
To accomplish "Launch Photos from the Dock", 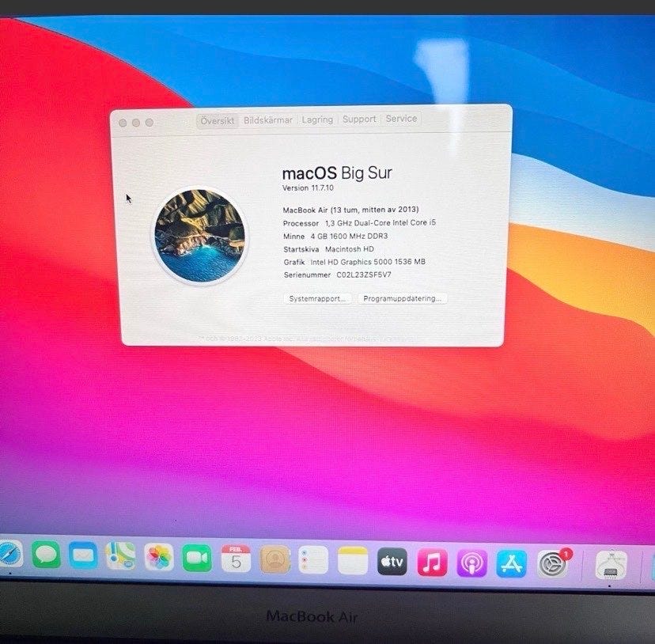I will click(x=159, y=557).
